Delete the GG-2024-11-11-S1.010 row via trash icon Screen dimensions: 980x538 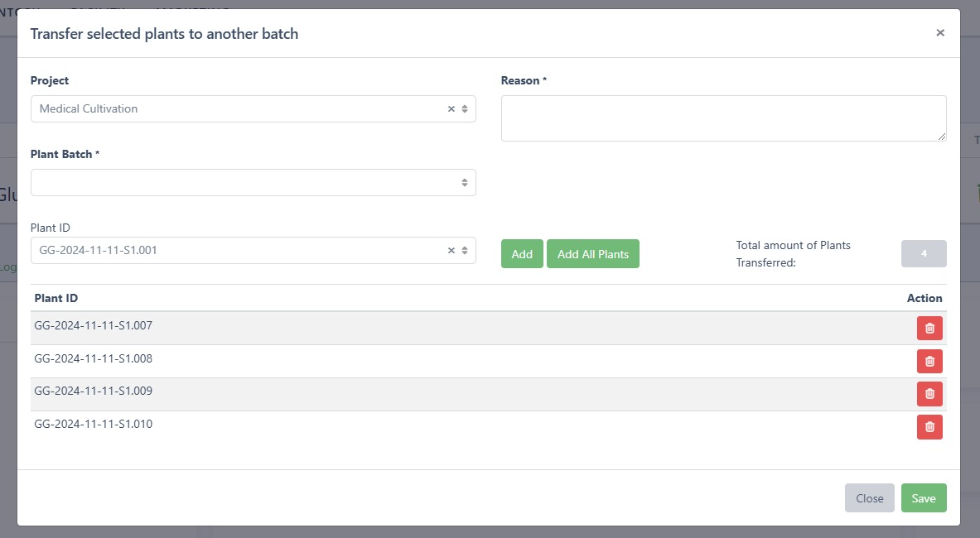(x=929, y=427)
